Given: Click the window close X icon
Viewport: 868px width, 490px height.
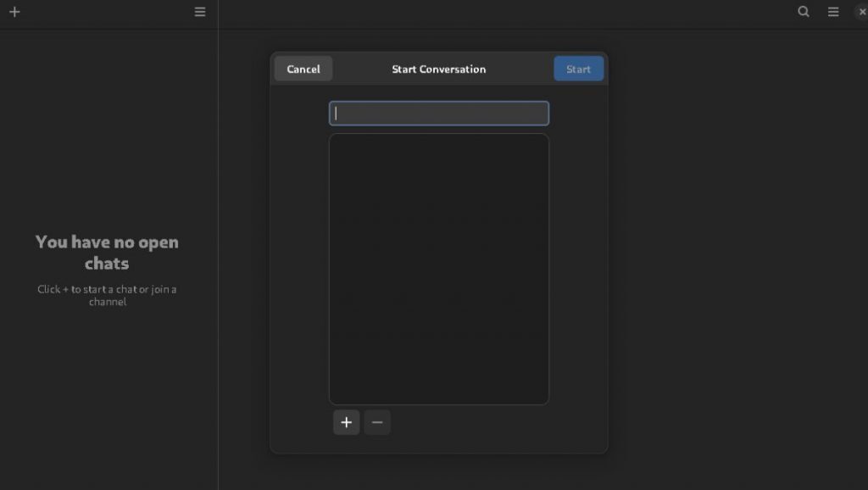Looking at the screenshot, I should 861,12.
